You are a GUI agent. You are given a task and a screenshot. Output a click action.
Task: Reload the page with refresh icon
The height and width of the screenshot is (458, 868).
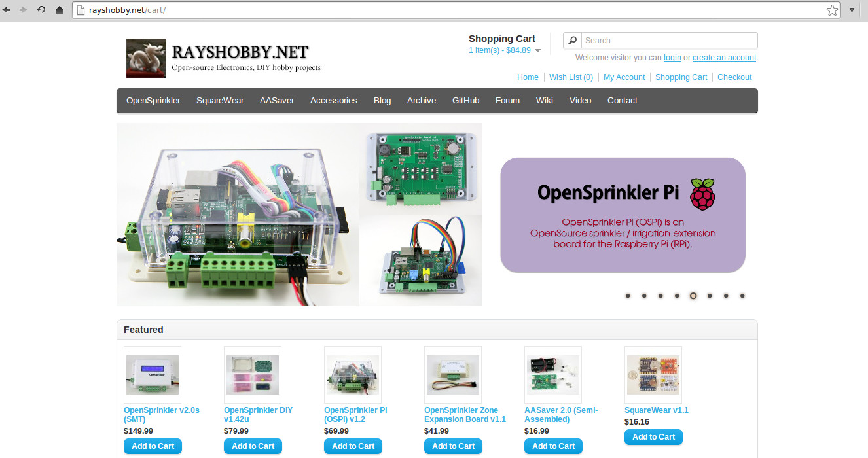tap(41, 10)
